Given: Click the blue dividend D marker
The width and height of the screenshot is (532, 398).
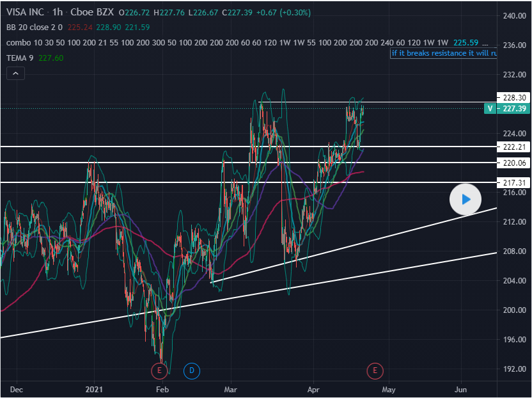Looking at the screenshot, I should (x=192, y=370).
